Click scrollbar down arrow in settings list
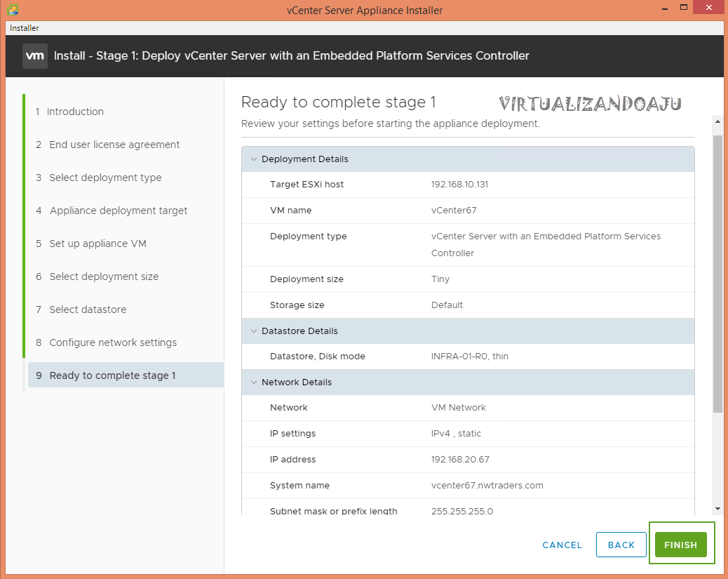 [x=717, y=509]
